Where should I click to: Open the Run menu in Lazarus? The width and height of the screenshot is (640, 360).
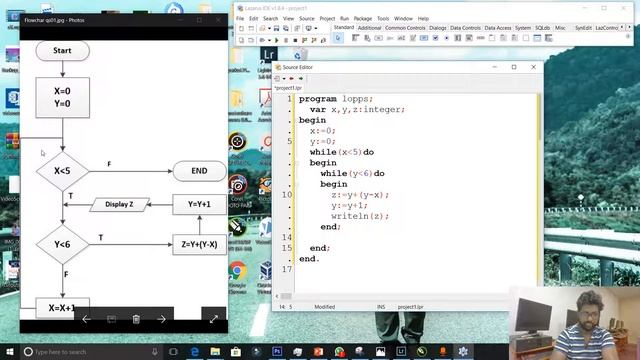point(344,19)
